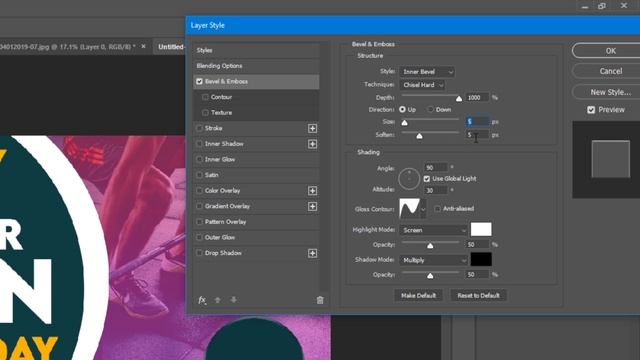This screenshot has width=640, height=360.
Task: Switch to the 04012019-07.jpg document tab
Action: (68, 47)
